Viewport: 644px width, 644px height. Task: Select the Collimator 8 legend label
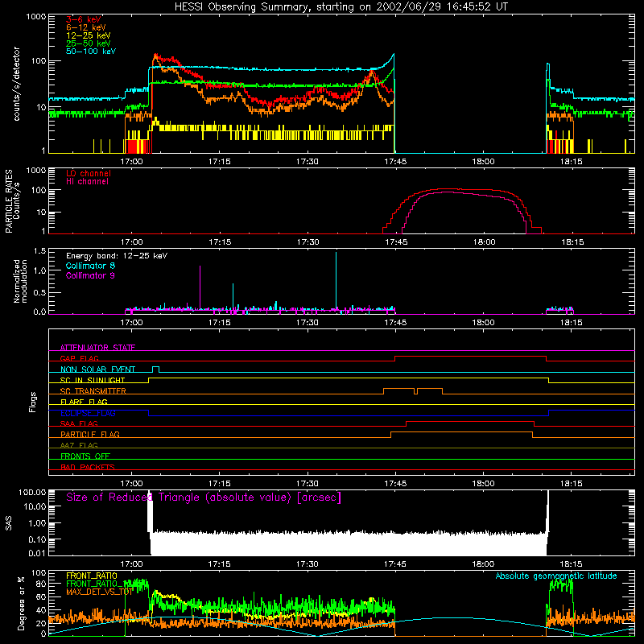click(90, 266)
